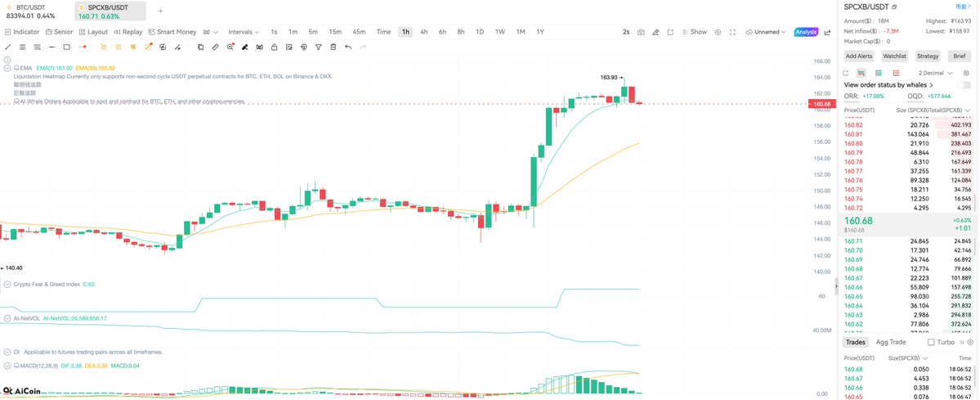Open the magnifier zoom tool

[230, 47]
